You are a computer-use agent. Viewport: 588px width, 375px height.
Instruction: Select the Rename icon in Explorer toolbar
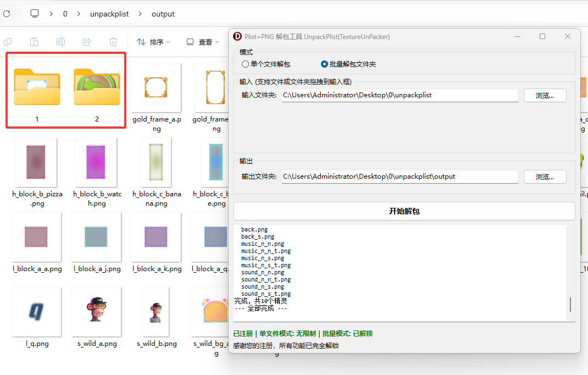pyautogui.click(x=60, y=41)
